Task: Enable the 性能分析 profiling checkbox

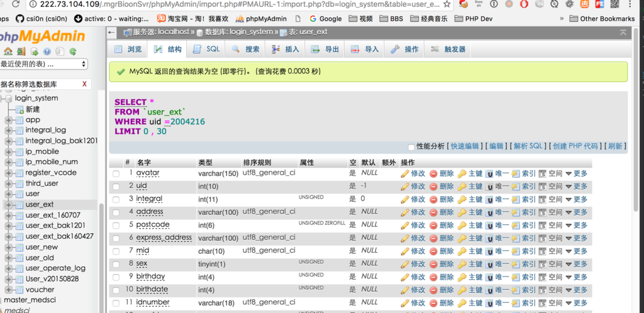Action: click(411, 146)
